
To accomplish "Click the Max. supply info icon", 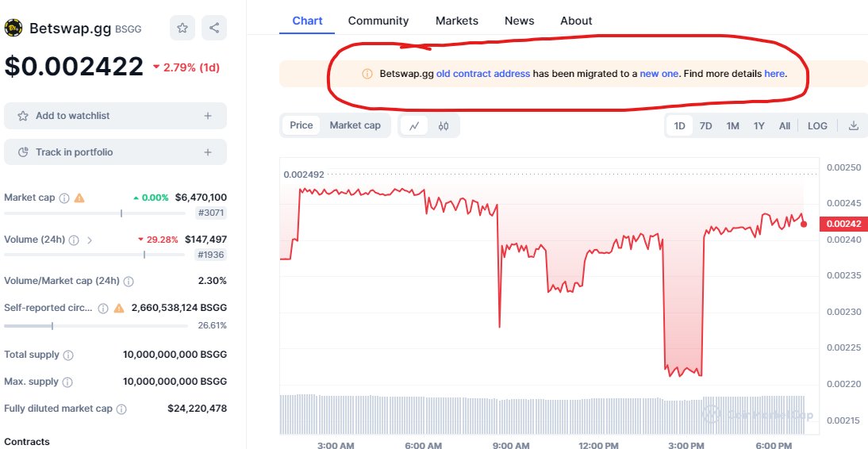I will tap(67, 382).
